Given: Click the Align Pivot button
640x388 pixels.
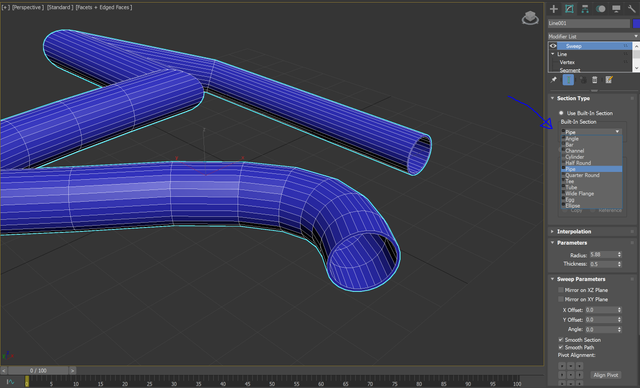Looking at the screenshot, I should click(606, 375).
